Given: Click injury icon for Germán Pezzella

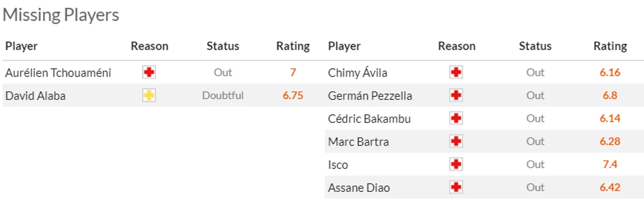Looking at the screenshot, I should tap(456, 96).
